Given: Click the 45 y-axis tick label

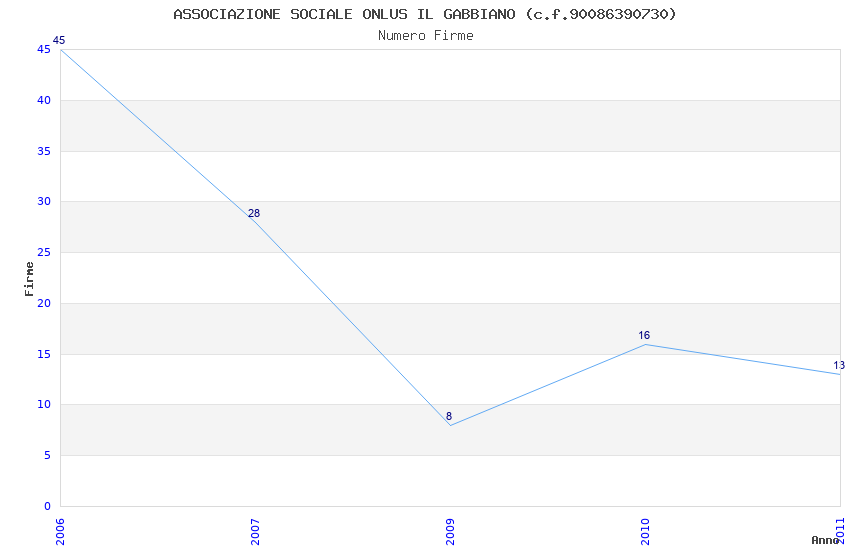Looking at the screenshot, I should click(44, 49).
